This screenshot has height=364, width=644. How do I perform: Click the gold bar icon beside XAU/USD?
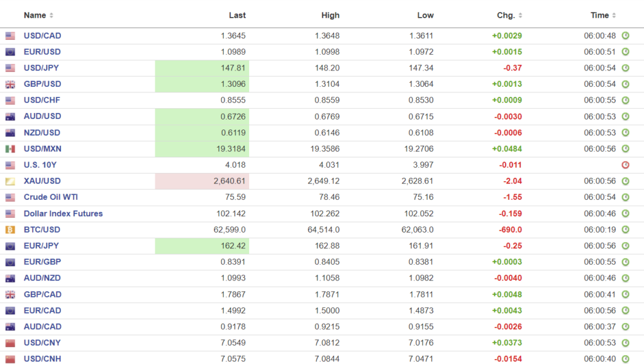coord(10,182)
